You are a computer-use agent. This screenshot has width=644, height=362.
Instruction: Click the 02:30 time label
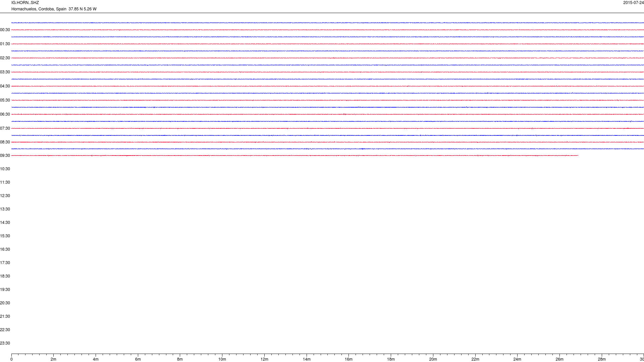(5, 58)
